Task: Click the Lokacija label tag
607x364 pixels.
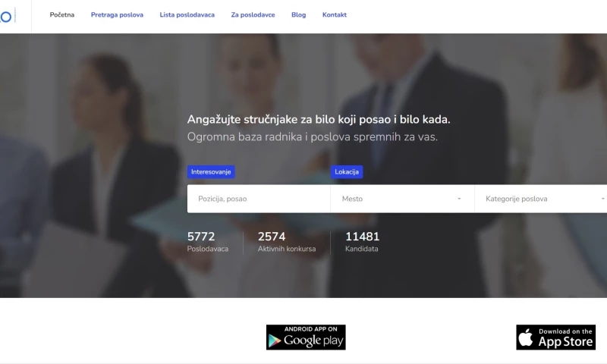Action: 347,171
